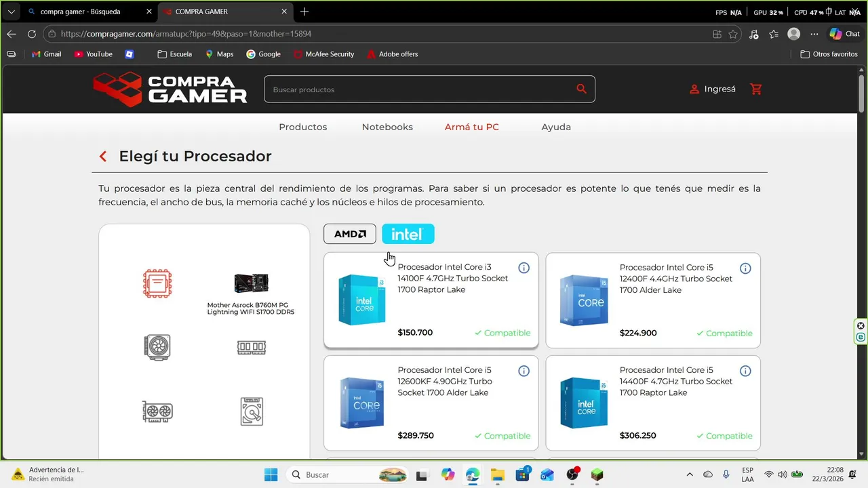Open McAfee Security bookmark
This screenshot has height=488, width=868.
(x=323, y=54)
